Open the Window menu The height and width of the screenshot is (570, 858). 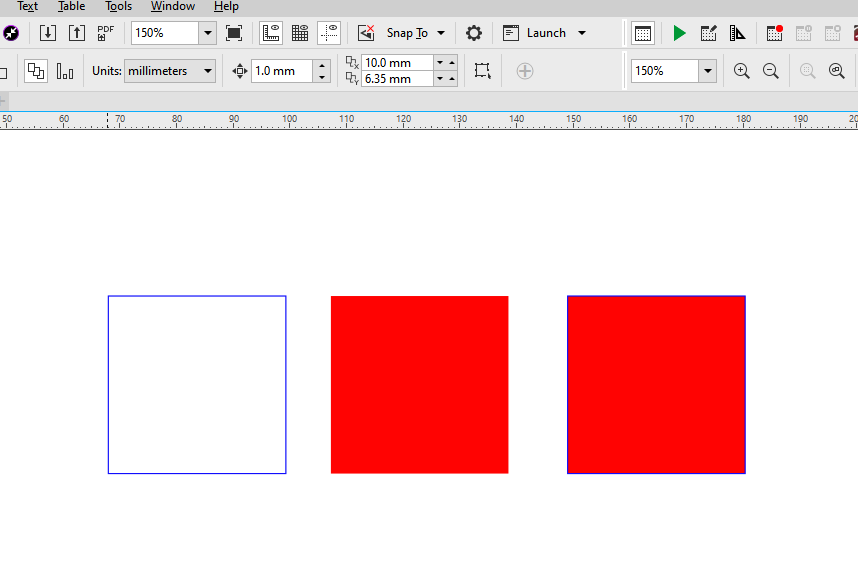(x=173, y=7)
